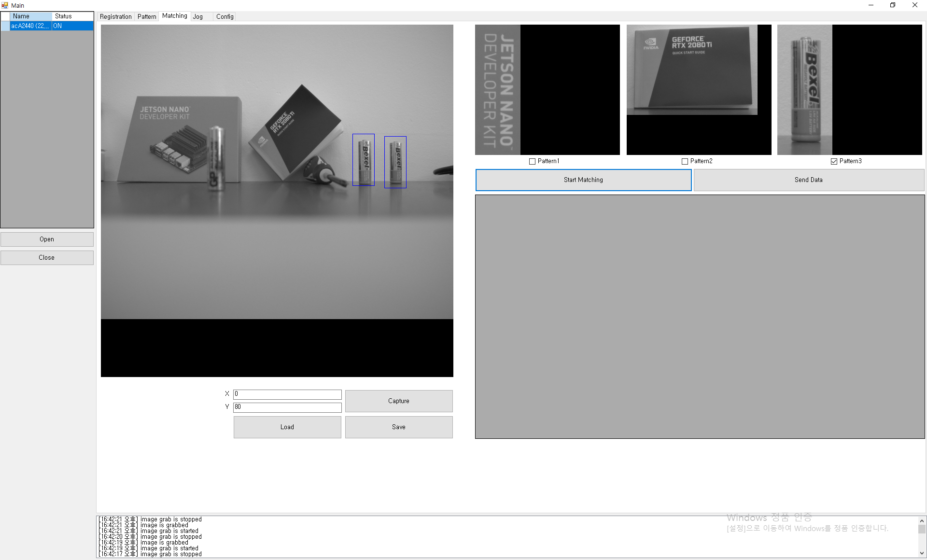Screen dimensions: 927x560
Task: Click the Capture button
Action: 399,401
